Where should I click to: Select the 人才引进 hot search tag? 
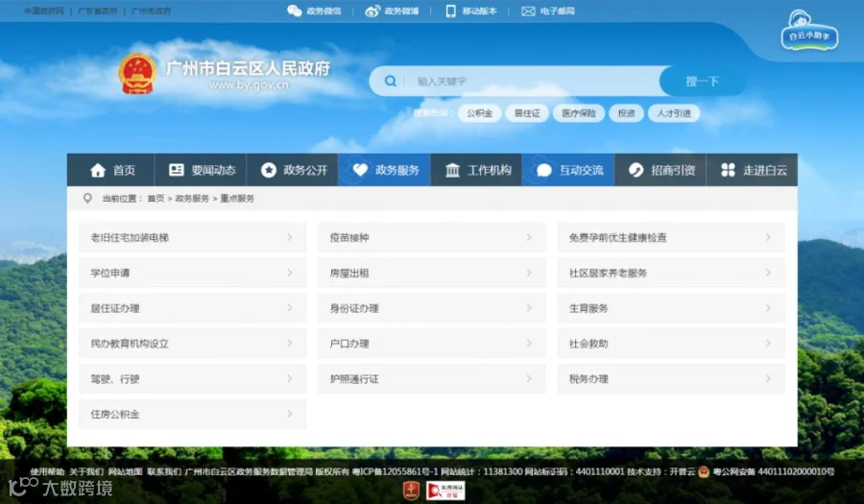[x=673, y=113]
